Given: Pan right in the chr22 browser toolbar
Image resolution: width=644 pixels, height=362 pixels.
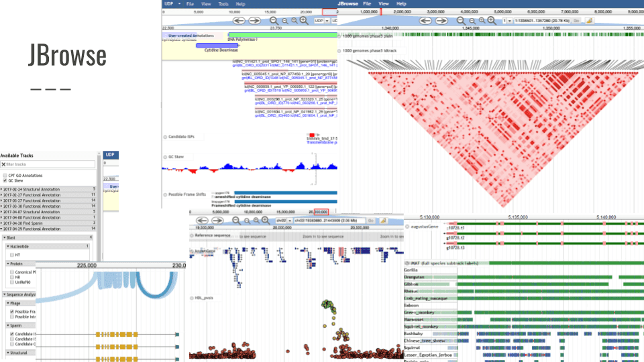Looking at the screenshot, I should (x=216, y=220).
